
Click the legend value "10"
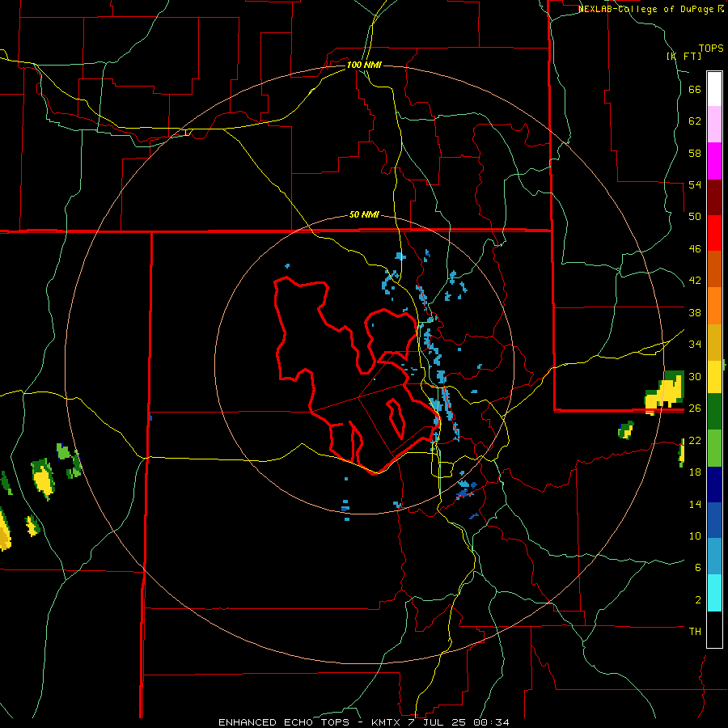click(695, 535)
